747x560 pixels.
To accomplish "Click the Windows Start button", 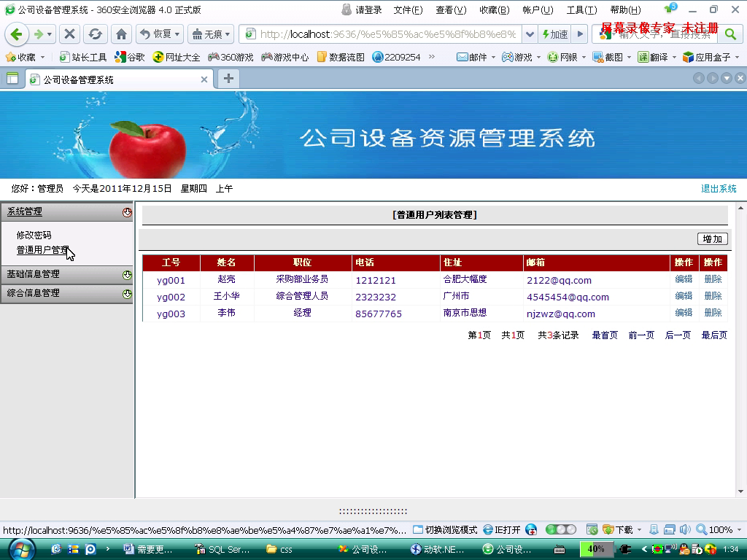I will coord(22,550).
